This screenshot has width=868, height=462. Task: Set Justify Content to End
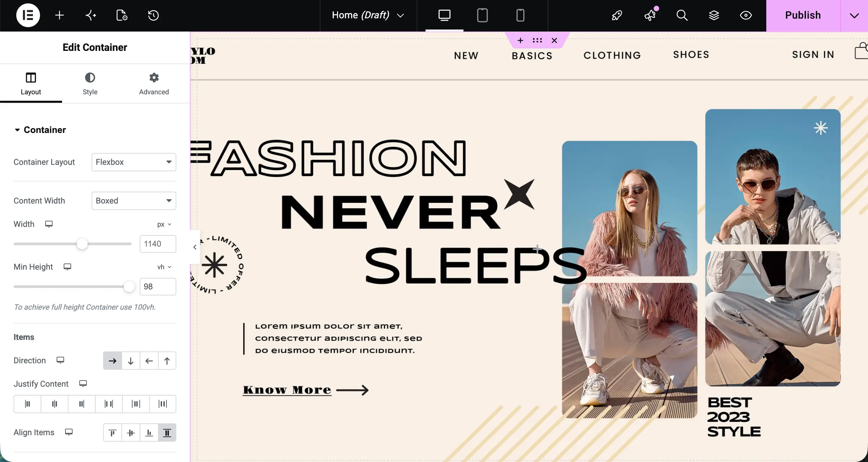click(x=82, y=404)
